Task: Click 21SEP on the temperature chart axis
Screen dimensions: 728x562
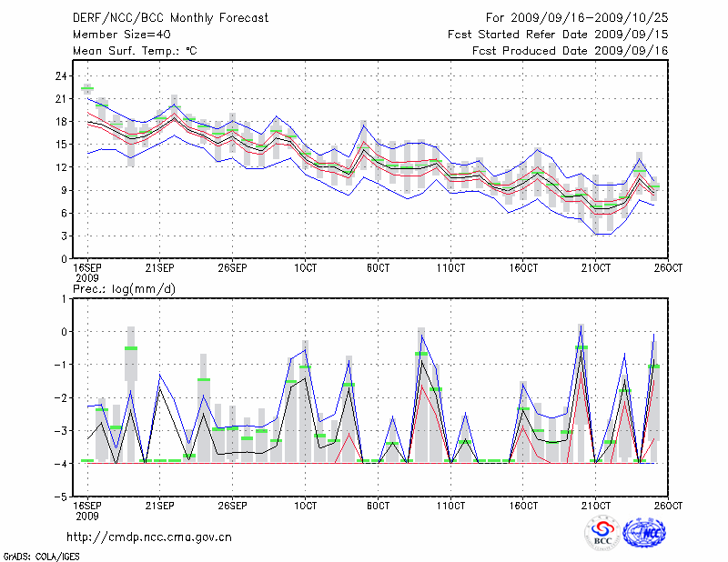Action: tap(160, 268)
